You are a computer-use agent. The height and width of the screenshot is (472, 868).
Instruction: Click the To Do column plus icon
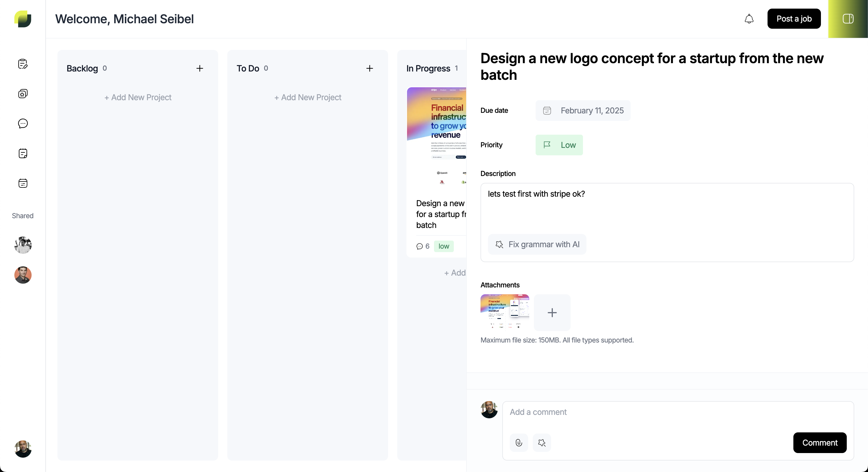tap(370, 68)
